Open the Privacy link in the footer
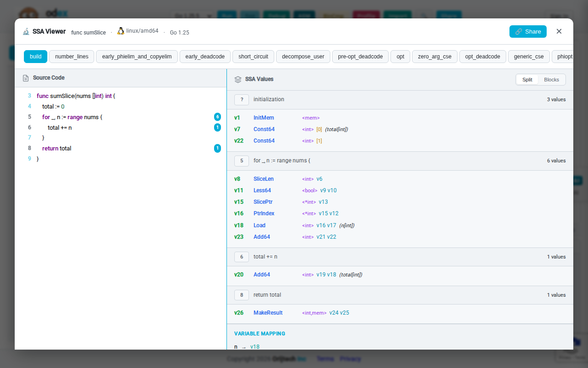 pos(351,359)
